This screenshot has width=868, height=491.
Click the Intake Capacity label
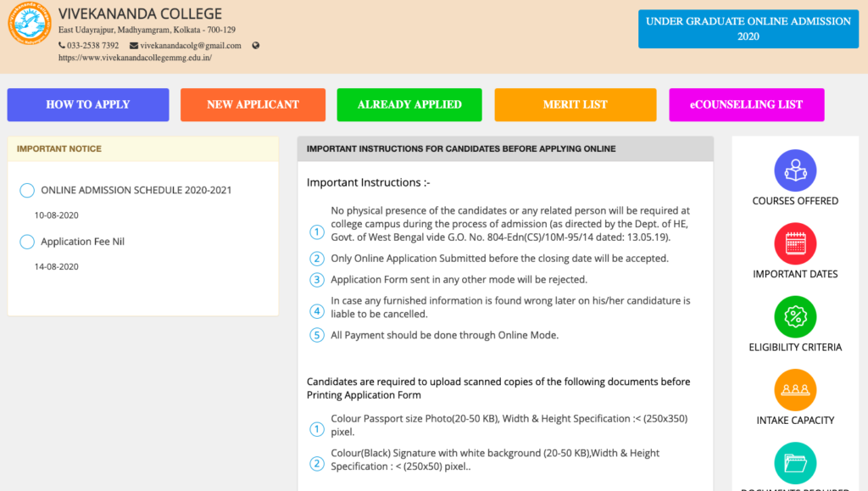(795, 420)
